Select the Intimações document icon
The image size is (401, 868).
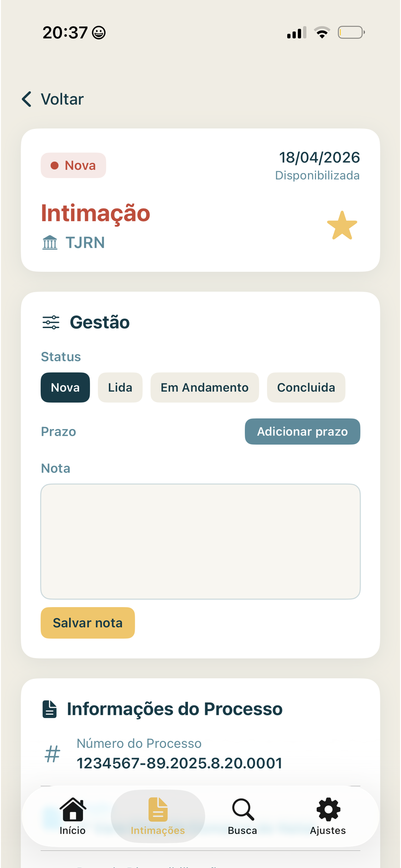pos(158,809)
